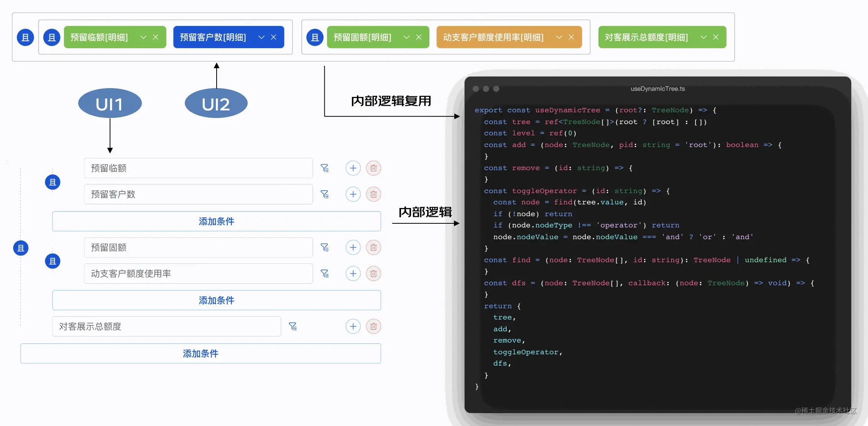868x426 pixels.
Task: Click the 'const tree = ref' code line
Action: (x=595, y=122)
